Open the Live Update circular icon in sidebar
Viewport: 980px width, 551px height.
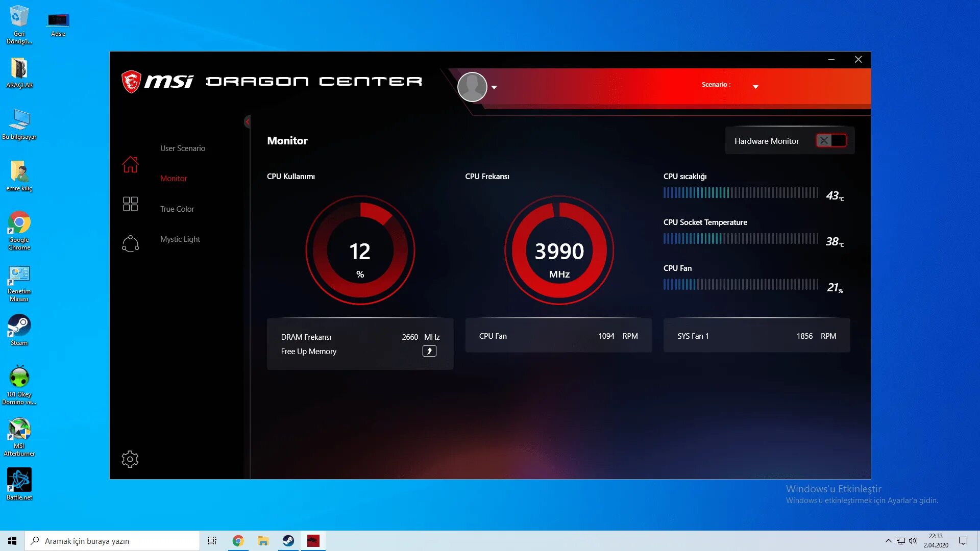pos(130,243)
